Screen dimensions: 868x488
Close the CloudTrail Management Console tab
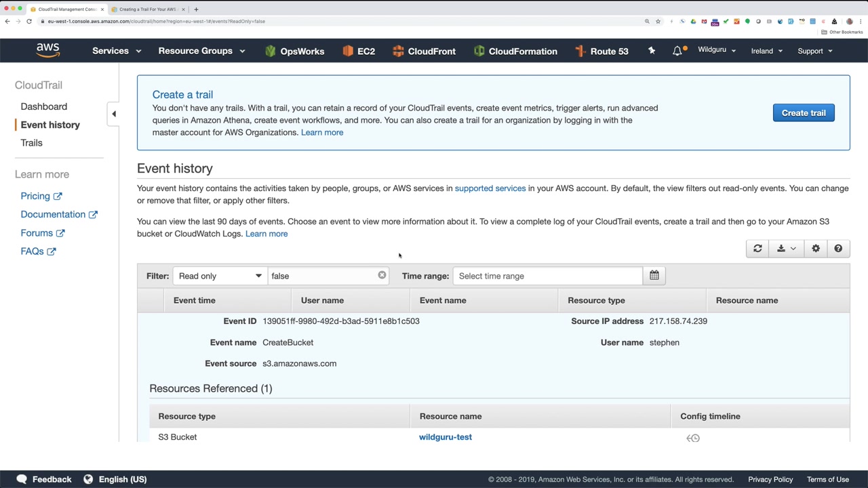coord(102,9)
